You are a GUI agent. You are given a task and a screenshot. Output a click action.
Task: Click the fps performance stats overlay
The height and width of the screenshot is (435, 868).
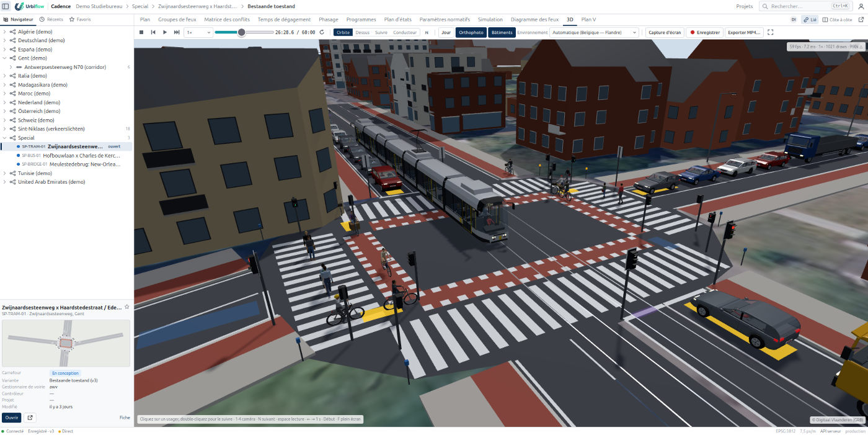click(x=825, y=47)
